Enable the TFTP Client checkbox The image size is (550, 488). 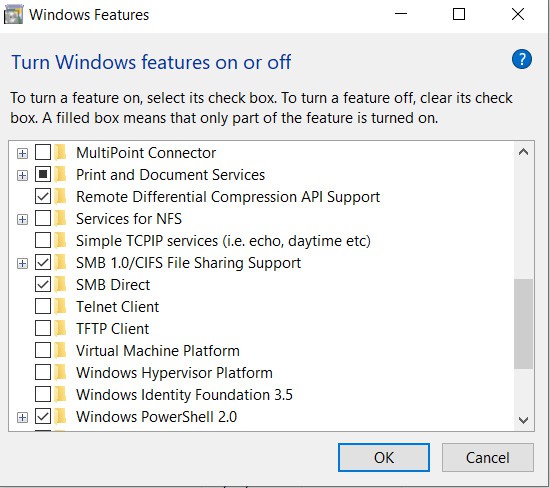pos(43,328)
